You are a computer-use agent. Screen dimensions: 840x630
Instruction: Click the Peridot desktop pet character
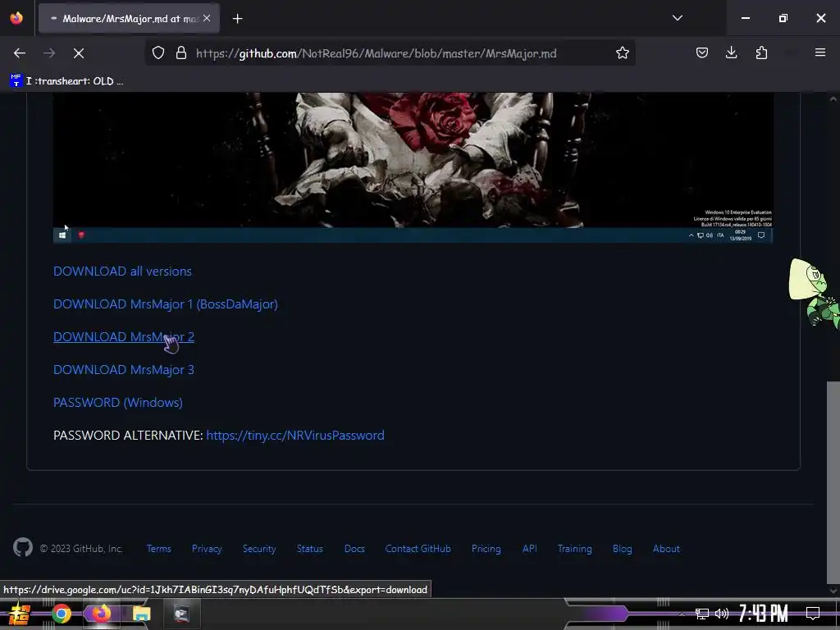(x=814, y=293)
